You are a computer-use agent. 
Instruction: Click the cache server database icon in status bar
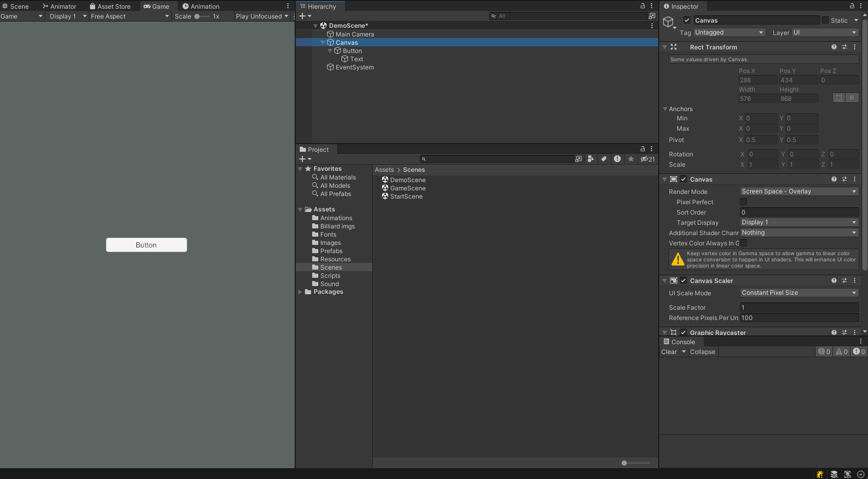(x=834, y=474)
